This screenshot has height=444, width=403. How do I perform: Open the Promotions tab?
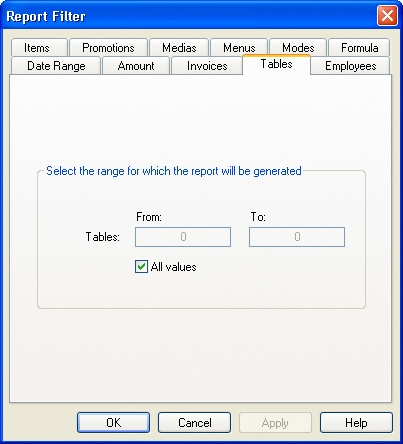tap(108, 48)
